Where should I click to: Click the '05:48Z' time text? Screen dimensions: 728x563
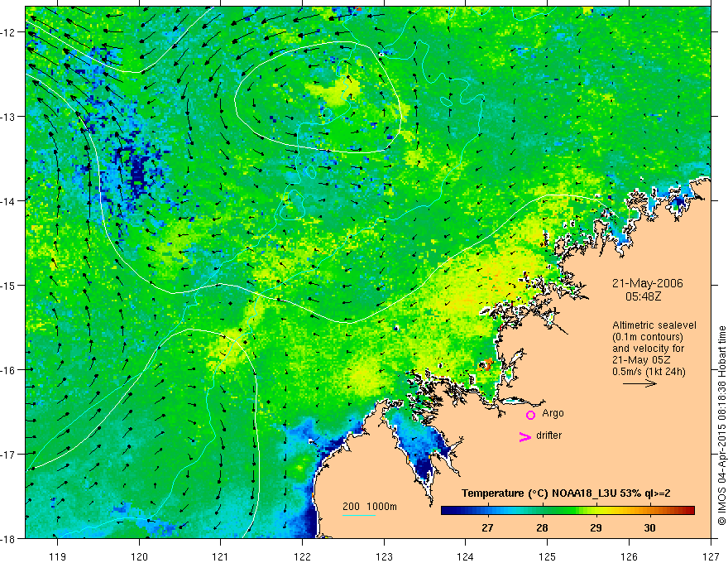tap(643, 296)
